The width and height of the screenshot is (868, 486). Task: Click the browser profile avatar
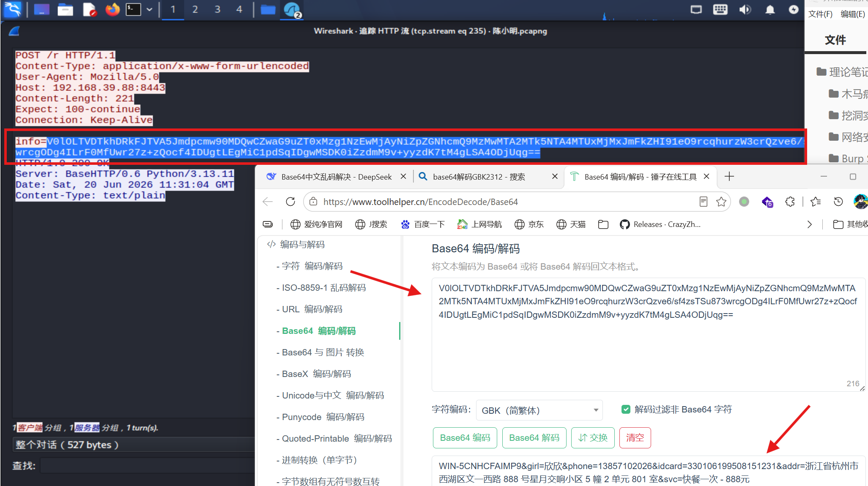point(860,202)
